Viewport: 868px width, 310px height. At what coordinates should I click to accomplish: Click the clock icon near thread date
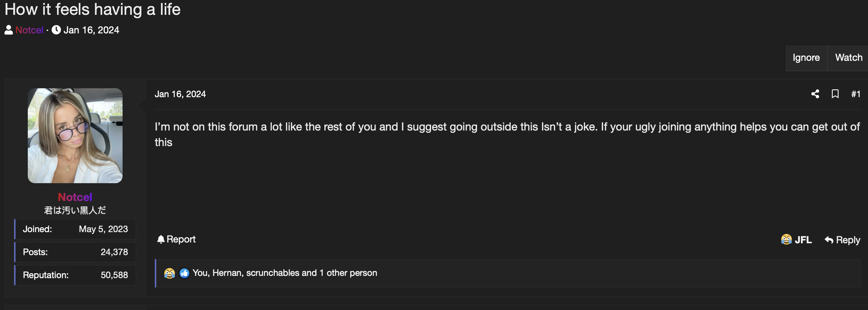(56, 30)
